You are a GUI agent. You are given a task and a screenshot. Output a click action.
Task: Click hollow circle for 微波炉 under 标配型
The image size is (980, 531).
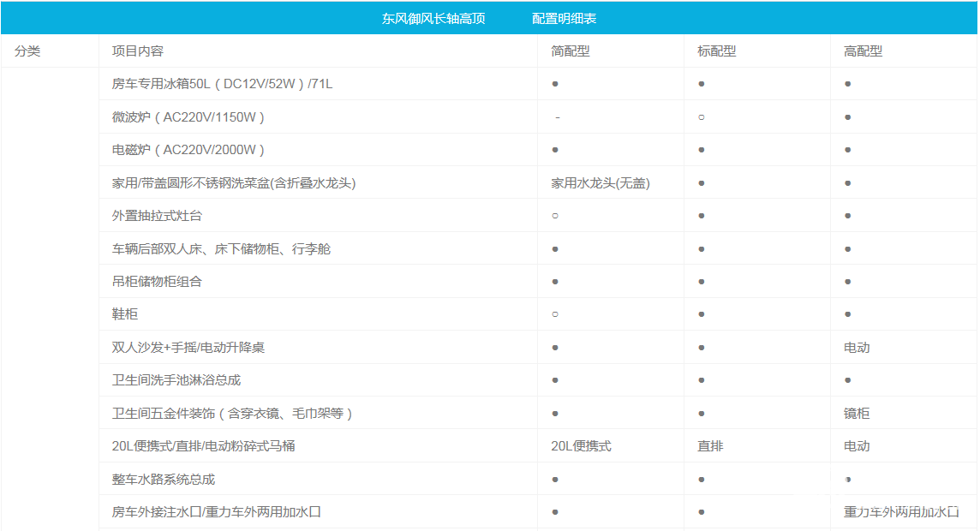pos(702,117)
